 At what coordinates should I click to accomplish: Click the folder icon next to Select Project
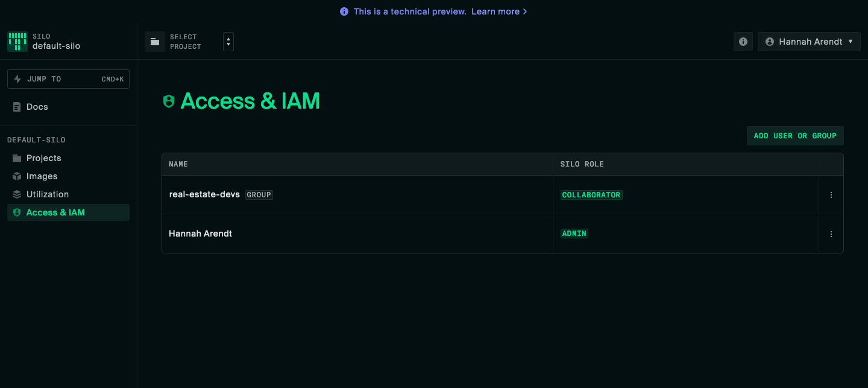(x=155, y=41)
